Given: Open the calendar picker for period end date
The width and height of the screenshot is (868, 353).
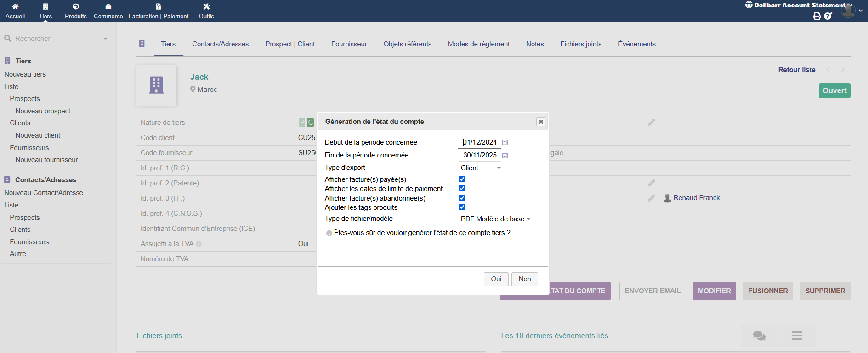Looking at the screenshot, I should (x=505, y=156).
